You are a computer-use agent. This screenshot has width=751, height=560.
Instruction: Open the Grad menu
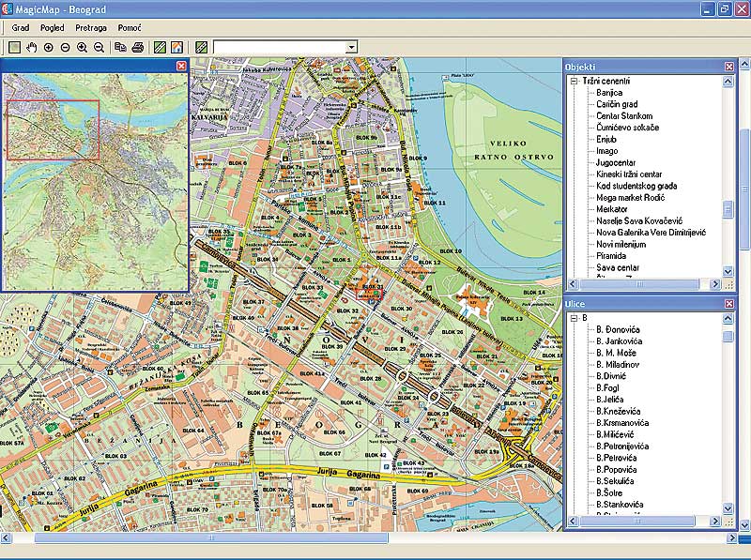pos(21,28)
